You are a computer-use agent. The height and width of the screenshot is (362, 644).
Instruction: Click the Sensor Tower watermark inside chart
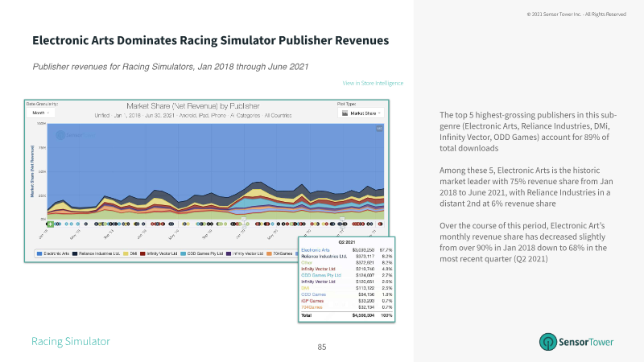[74, 135]
